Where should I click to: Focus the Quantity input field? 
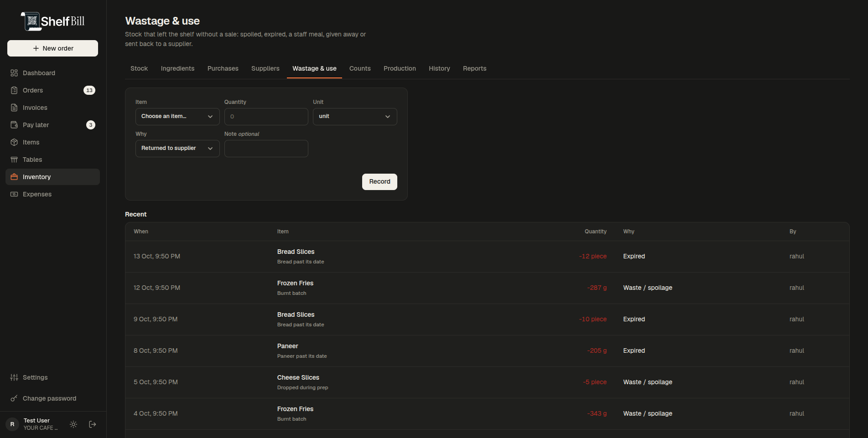(x=266, y=117)
